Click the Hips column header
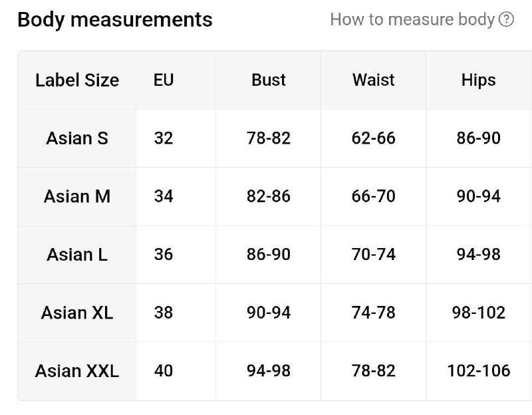The image size is (532, 415). (x=478, y=80)
